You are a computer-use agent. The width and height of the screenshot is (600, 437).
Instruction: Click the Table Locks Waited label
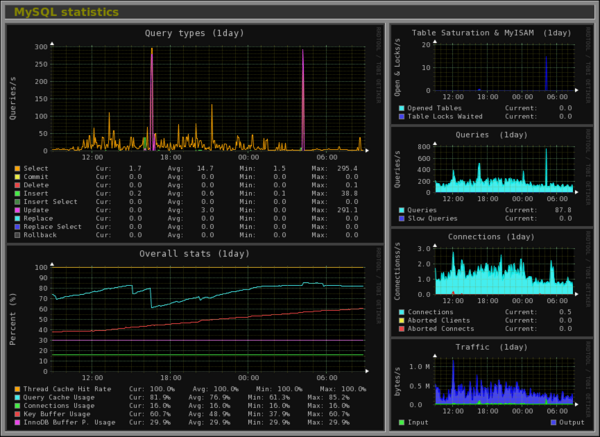445,117
